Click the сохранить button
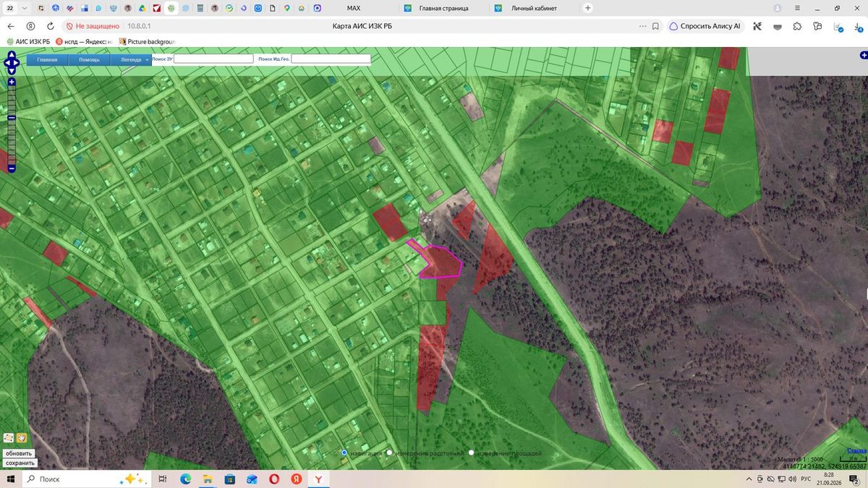This screenshot has width=868, height=488. [20, 463]
